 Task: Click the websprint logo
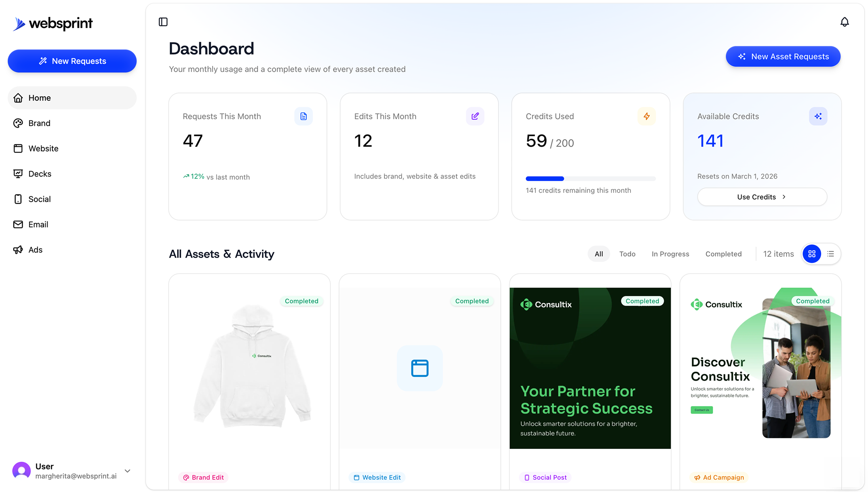53,24
